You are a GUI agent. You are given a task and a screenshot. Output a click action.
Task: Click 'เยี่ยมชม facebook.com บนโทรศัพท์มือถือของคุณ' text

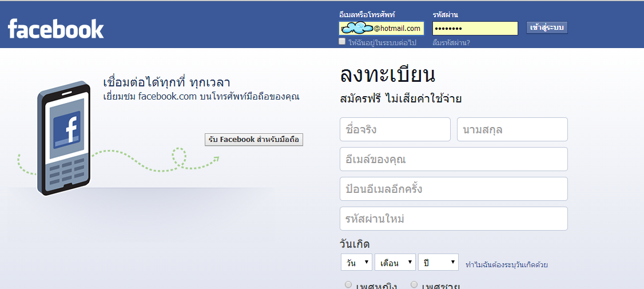pyautogui.click(x=201, y=97)
